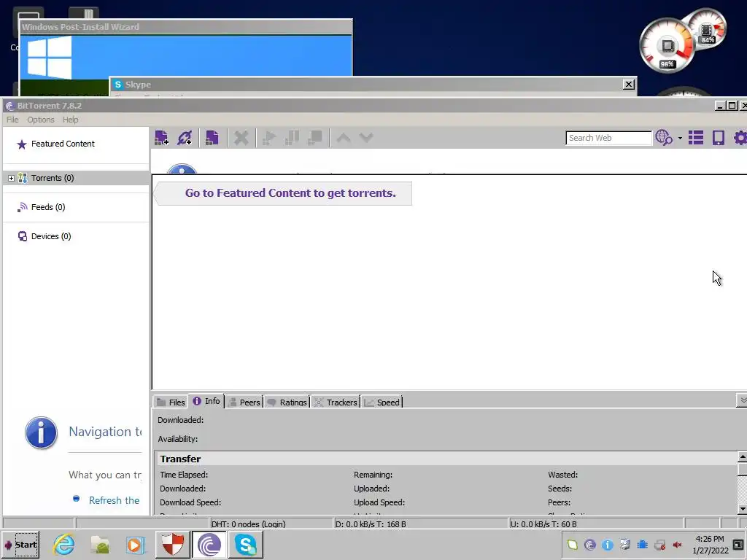Collapse the detail pane chevron button
The height and width of the screenshot is (560, 747).
click(742, 400)
